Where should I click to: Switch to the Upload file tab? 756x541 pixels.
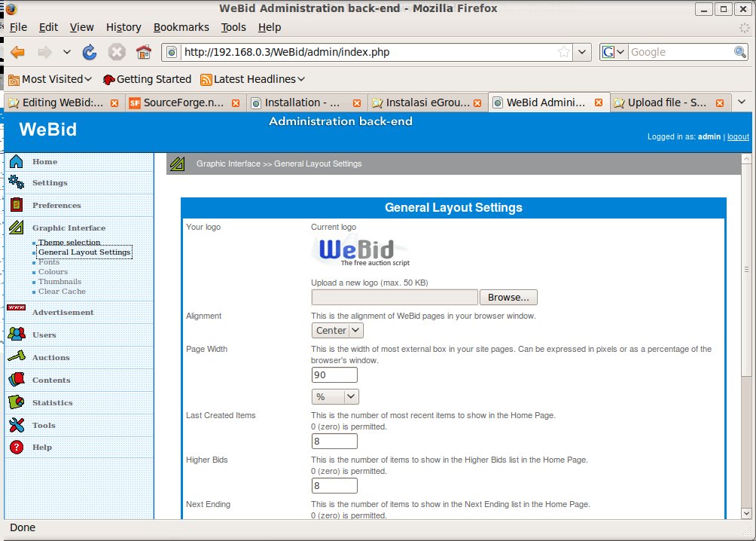669,102
